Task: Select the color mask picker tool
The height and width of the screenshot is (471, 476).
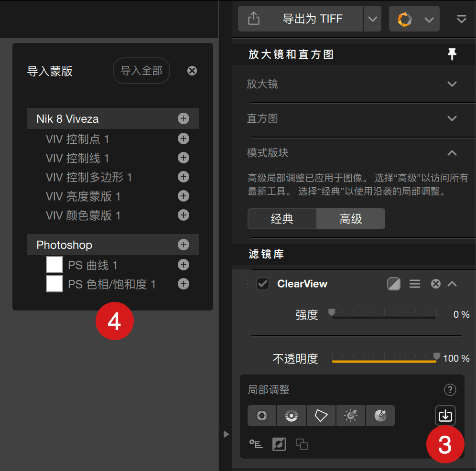Action: [x=380, y=416]
